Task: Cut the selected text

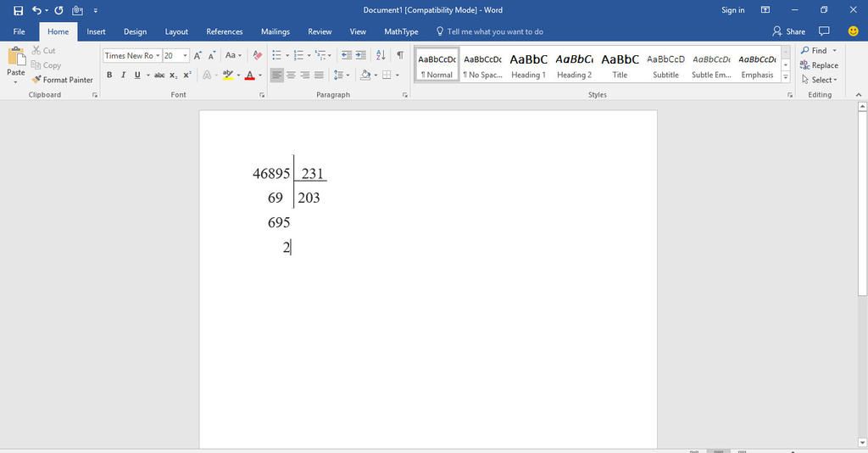Action: [44, 50]
